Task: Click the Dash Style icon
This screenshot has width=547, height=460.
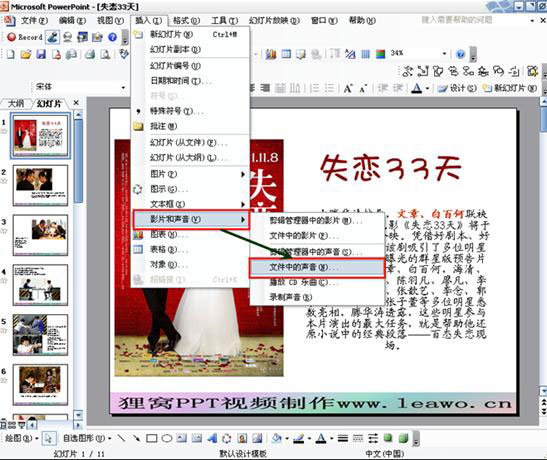Action: [358, 438]
